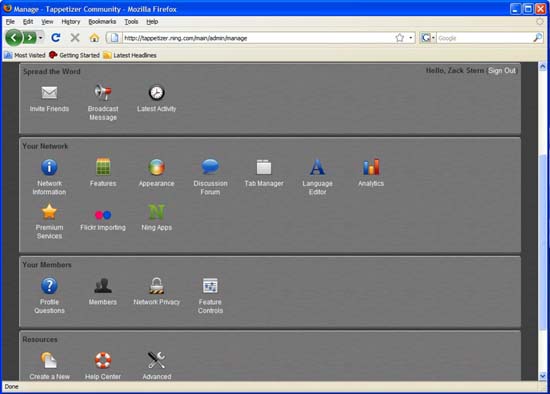
Task: Open Discussion Forum speech bubble icon
Action: [x=210, y=167]
